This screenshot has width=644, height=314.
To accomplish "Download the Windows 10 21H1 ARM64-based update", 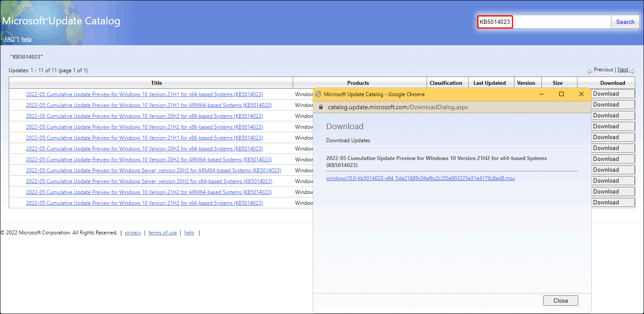I will [613, 104].
